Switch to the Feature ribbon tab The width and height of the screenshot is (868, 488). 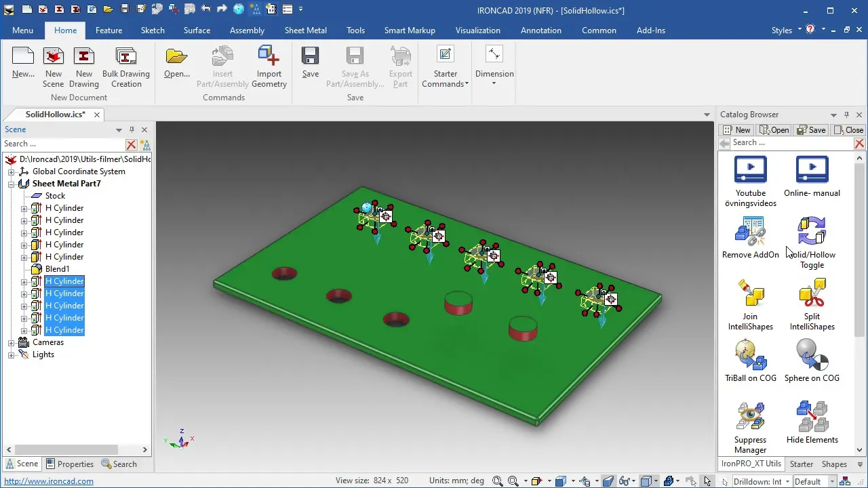click(108, 30)
